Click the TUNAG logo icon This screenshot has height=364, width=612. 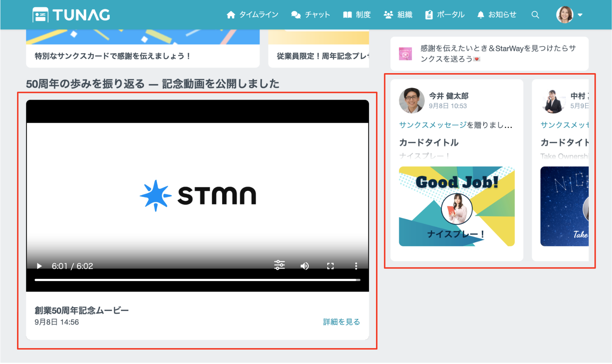pos(40,15)
